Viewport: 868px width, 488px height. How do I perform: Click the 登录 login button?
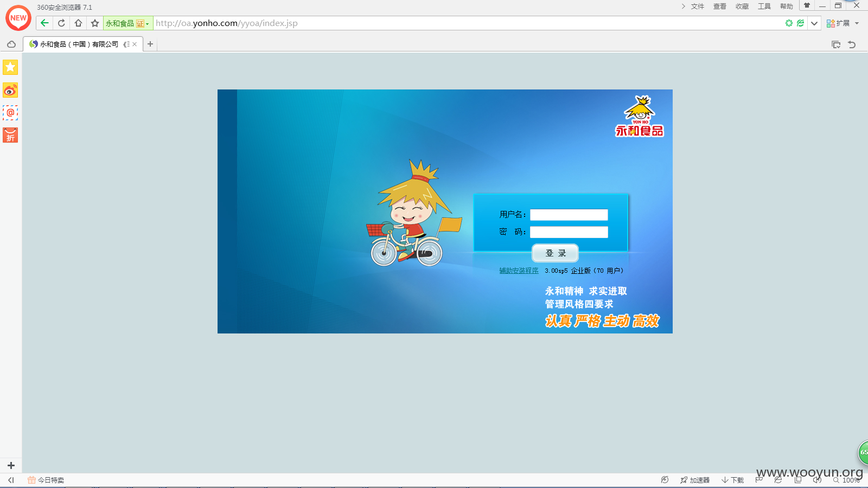coord(555,253)
